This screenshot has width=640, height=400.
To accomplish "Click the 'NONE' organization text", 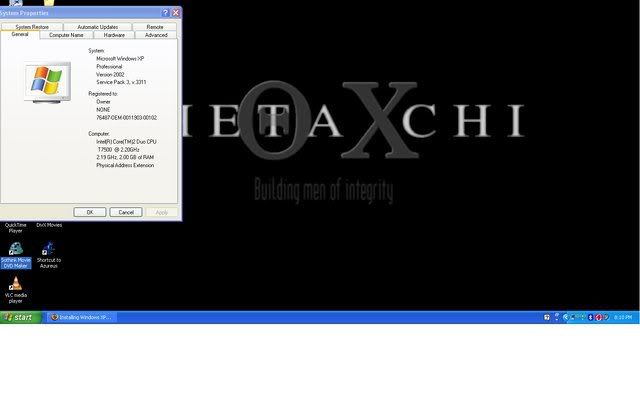I will pyautogui.click(x=103, y=110).
